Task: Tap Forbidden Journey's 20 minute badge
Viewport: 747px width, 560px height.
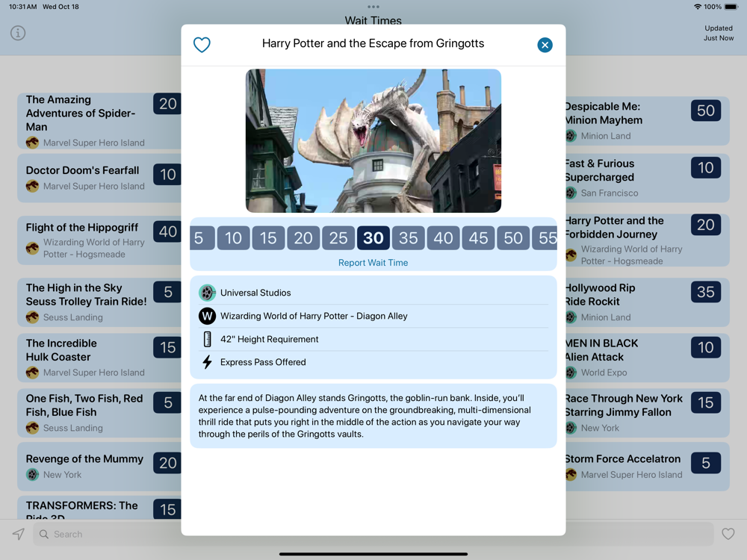Action: (x=706, y=225)
